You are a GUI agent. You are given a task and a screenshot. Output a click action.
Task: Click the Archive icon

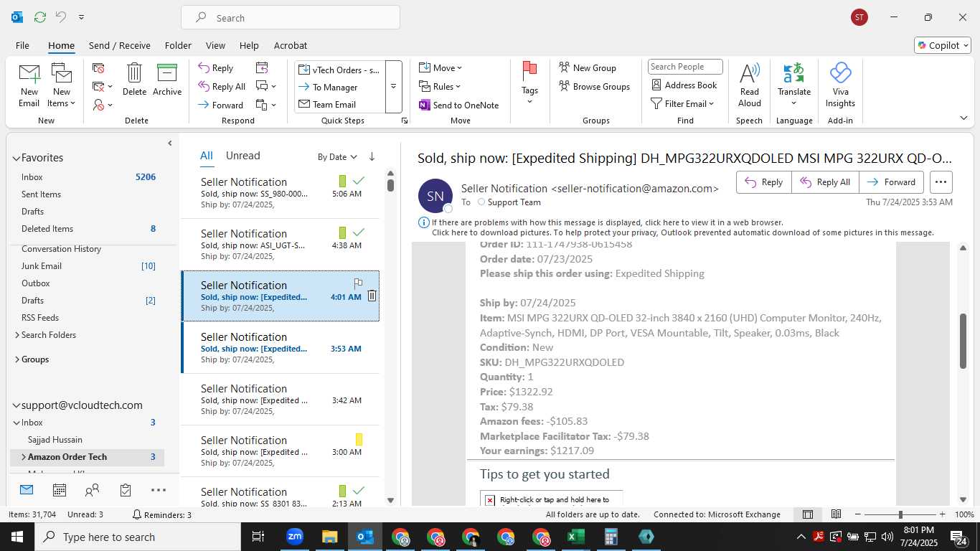click(167, 73)
